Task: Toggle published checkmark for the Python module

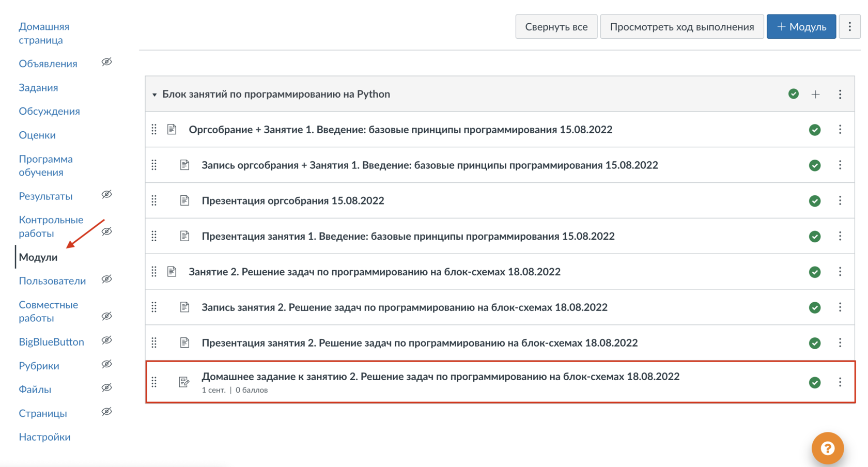Action: tap(794, 94)
